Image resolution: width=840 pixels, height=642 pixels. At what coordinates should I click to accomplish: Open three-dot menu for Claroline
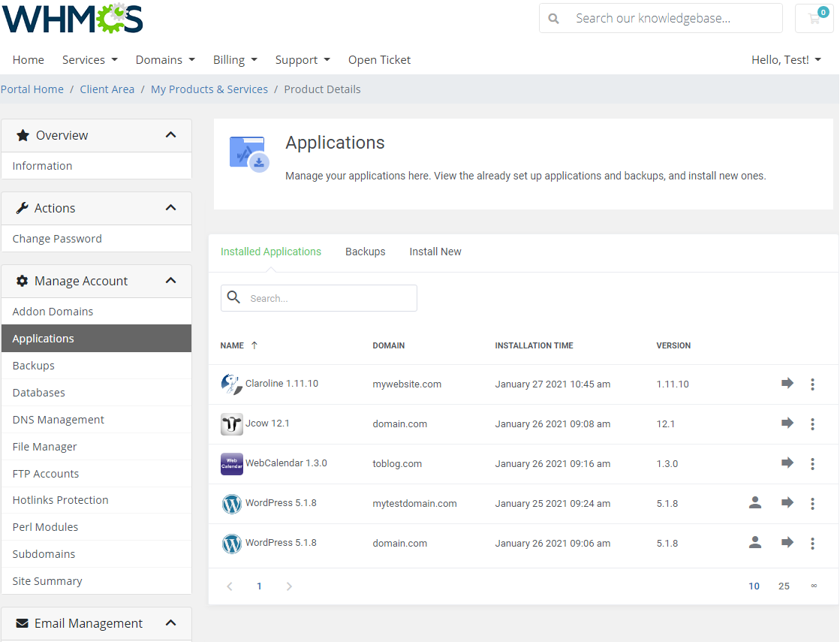(x=812, y=384)
